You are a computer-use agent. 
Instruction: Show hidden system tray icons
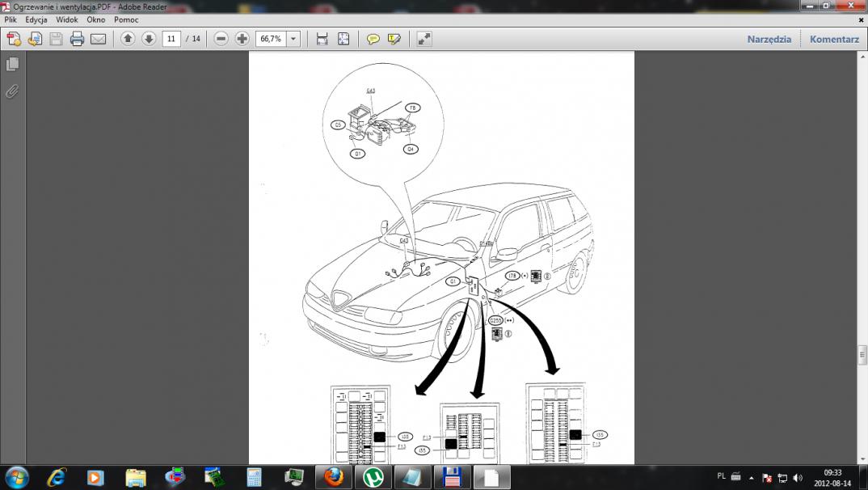(752, 477)
